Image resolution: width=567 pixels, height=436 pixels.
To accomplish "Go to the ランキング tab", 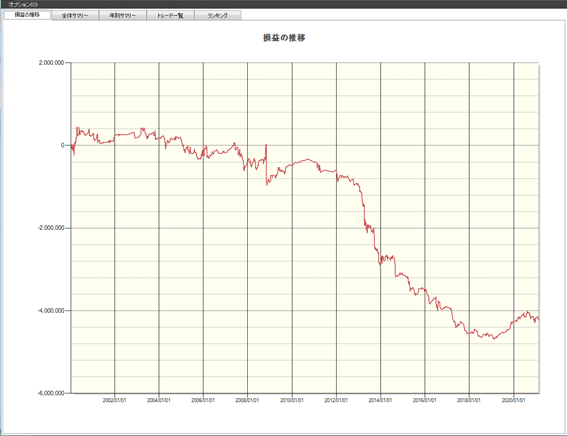I will (218, 16).
